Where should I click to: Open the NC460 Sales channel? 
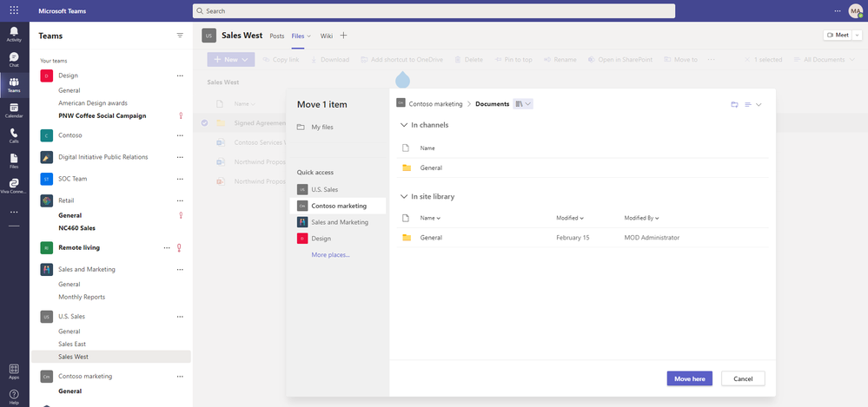click(77, 228)
